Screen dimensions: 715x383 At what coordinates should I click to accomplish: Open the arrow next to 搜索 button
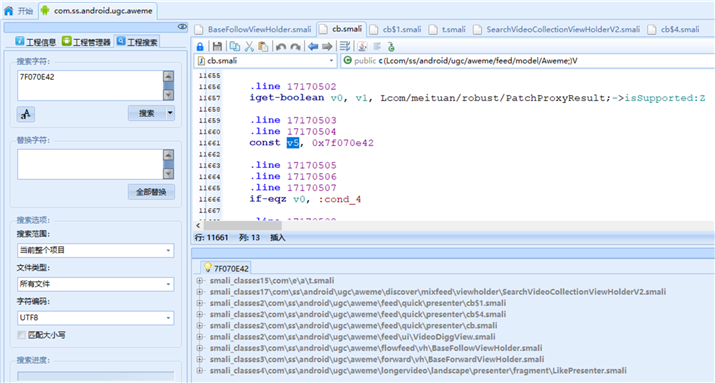[170, 113]
